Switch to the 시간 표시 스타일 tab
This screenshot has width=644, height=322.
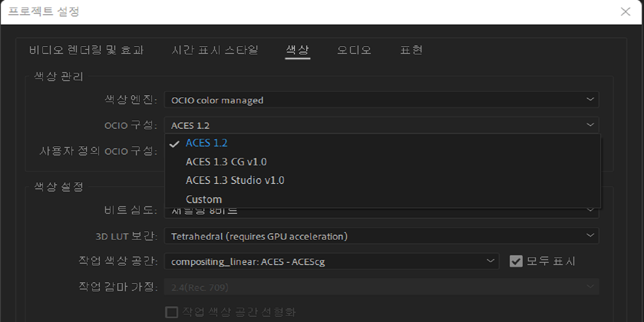pyautogui.click(x=216, y=50)
